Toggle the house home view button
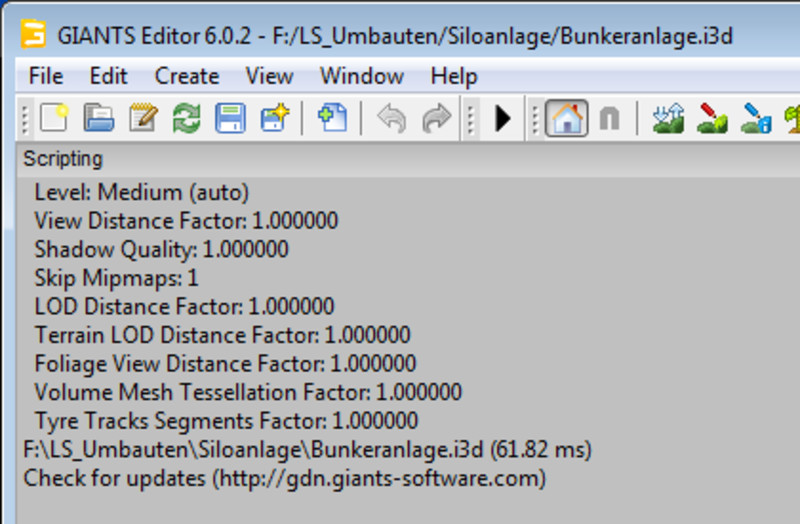Image resolution: width=800 pixels, height=524 pixels. pyautogui.click(x=566, y=119)
